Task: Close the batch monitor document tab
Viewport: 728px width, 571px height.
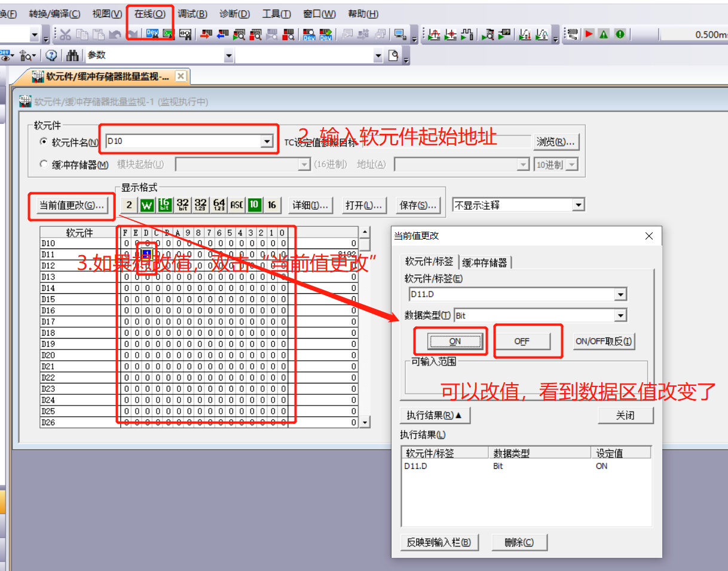Action: pos(181,76)
